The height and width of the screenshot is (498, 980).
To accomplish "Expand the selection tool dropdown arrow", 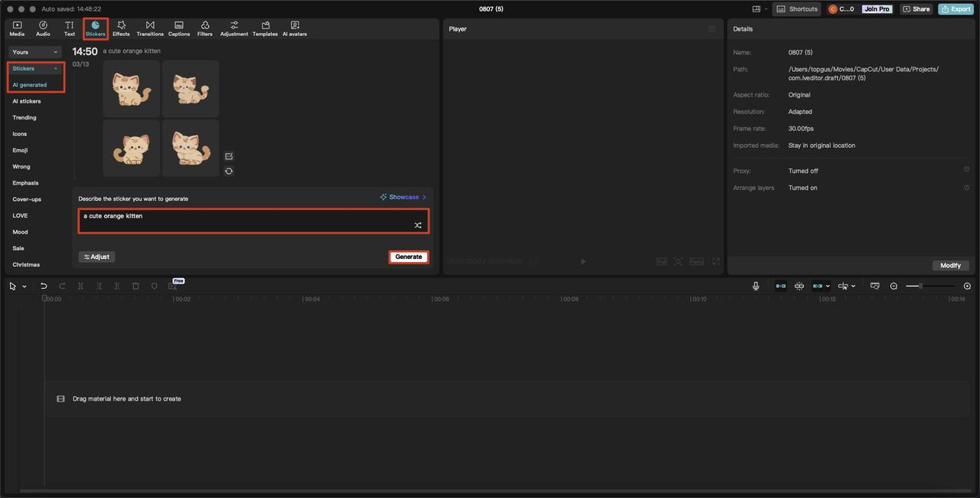I will pos(24,287).
